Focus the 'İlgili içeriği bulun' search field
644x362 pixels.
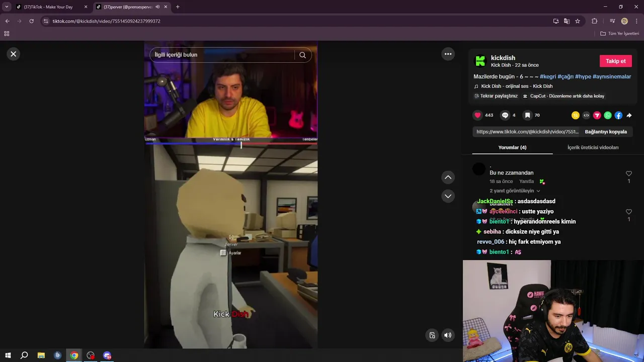click(222, 55)
